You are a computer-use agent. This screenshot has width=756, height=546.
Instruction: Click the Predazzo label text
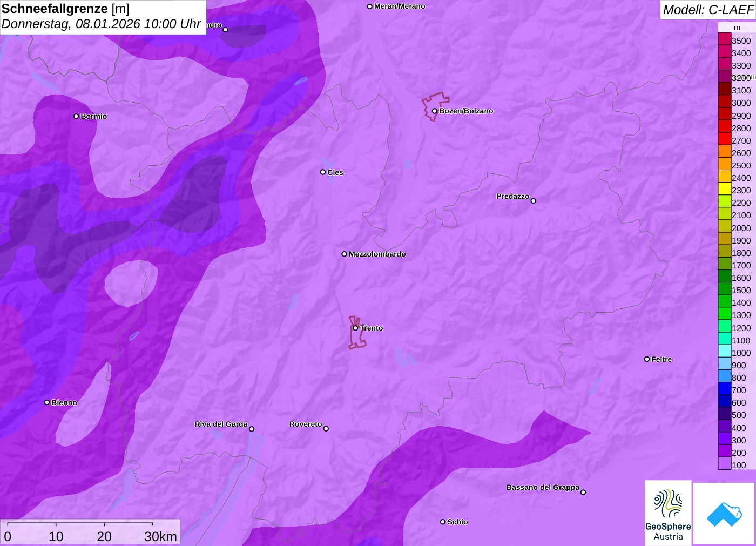(x=513, y=196)
